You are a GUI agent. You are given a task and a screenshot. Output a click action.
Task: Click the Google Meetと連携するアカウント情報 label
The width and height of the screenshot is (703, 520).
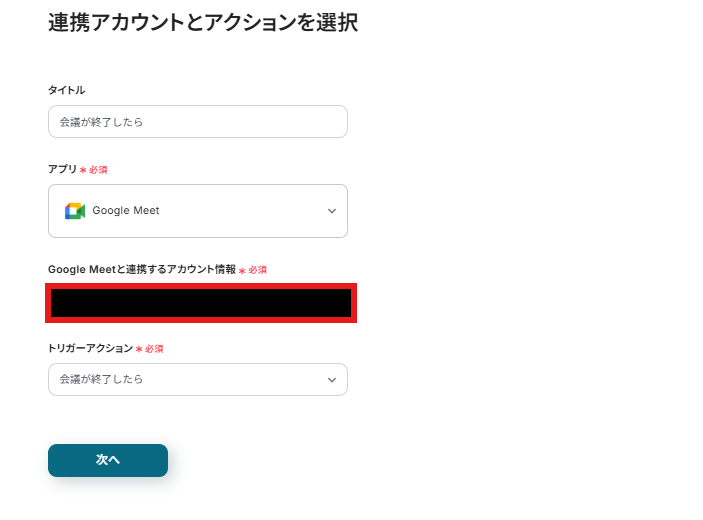[x=141, y=270]
